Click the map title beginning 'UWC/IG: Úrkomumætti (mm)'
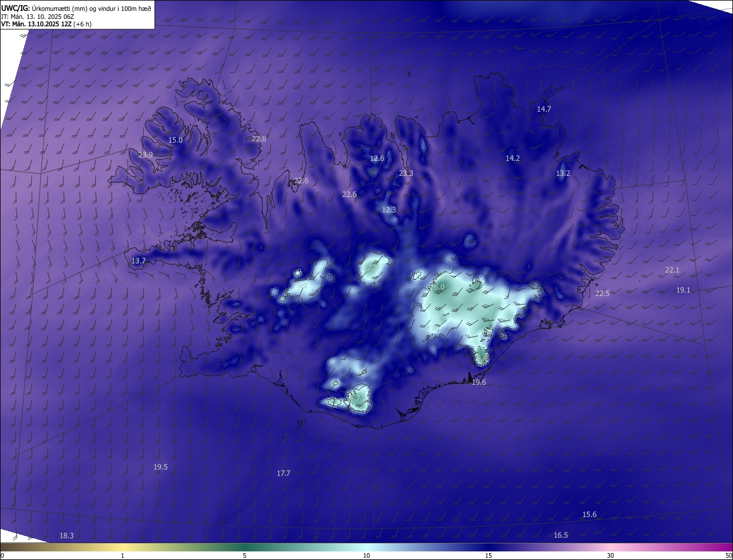 [76, 7]
